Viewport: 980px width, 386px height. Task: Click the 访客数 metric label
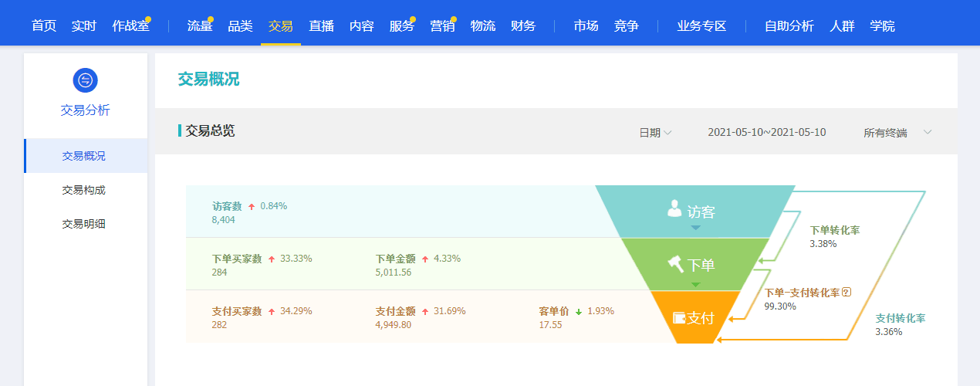click(x=227, y=207)
